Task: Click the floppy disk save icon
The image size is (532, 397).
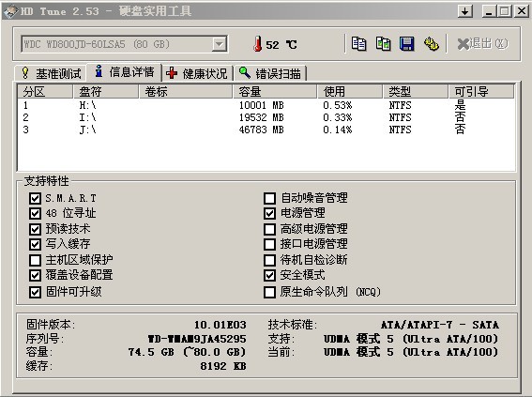Action: 407,44
